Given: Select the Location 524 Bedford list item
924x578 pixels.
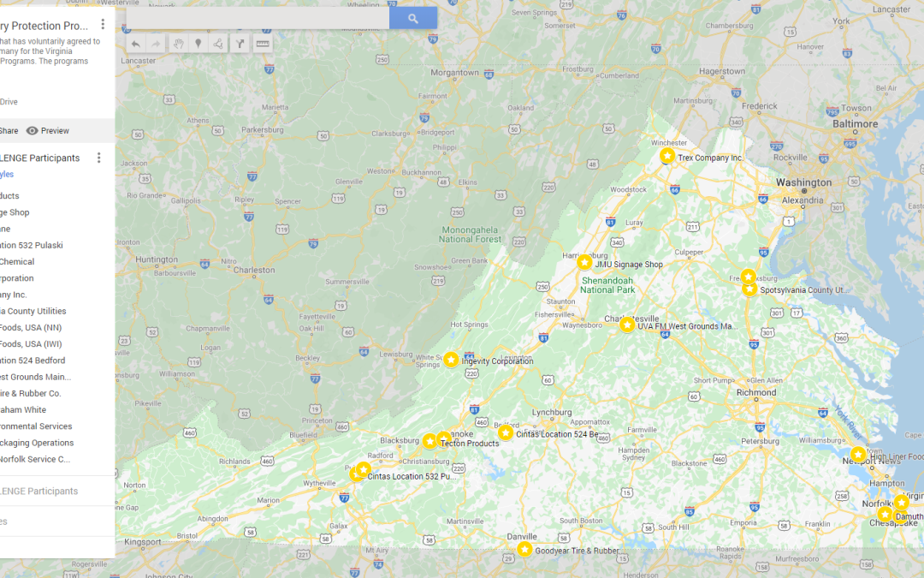Looking at the screenshot, I should [33, 361].
